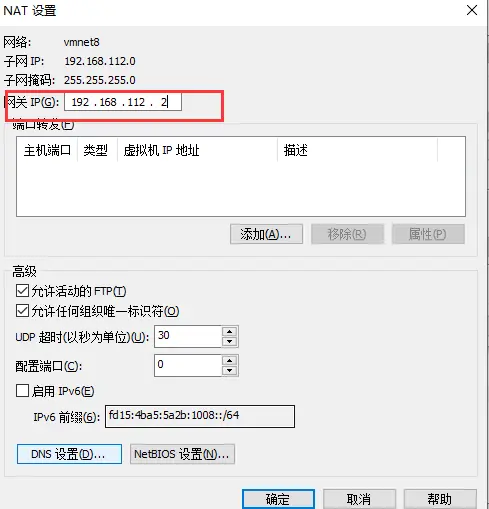Decrease config port with down arrow
The image size is (489, 509).
pyautogui.click(x=229, y=370)
